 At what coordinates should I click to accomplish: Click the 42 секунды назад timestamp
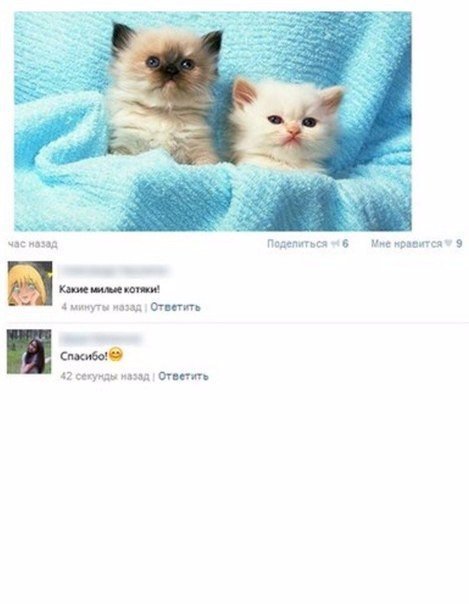(x=105, y=376)
